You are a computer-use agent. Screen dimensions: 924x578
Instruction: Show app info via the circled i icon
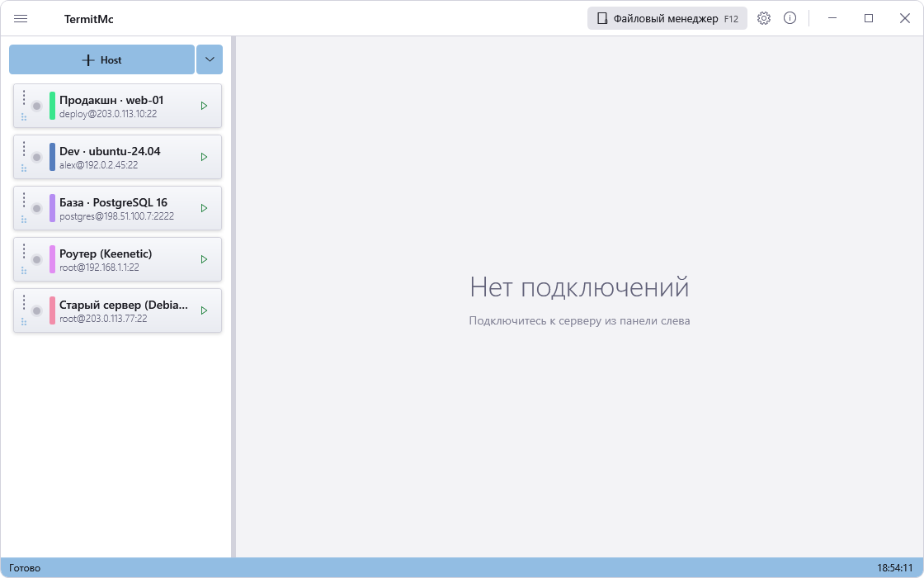[x=790, y=18]
